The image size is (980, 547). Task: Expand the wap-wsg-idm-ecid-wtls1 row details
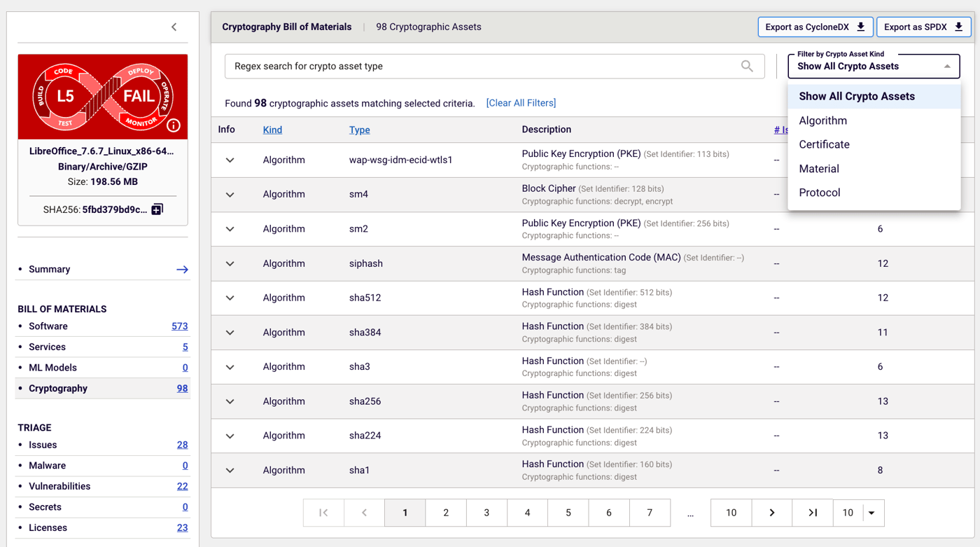click(x=230, y=160)
